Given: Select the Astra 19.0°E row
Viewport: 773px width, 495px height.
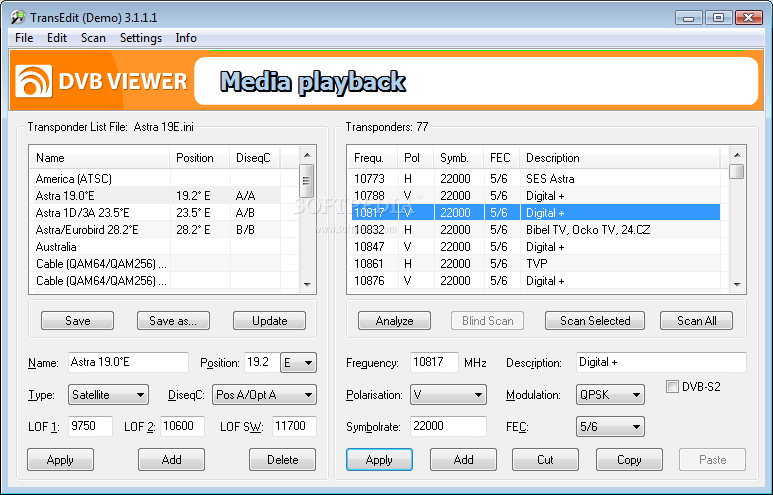Looking at the screenshot, I should pyautogui.click(x=165, y=196).
